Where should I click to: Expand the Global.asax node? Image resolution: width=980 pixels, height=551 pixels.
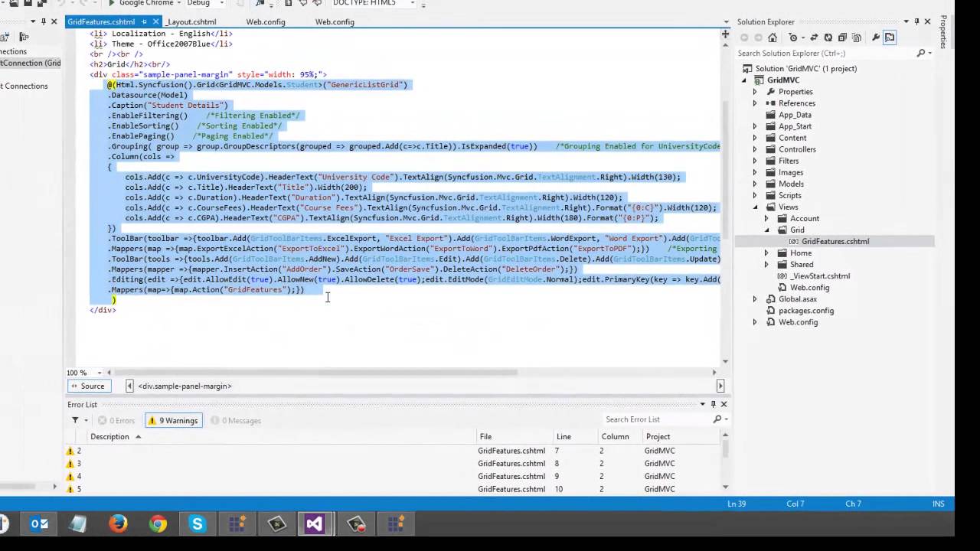click(x=755, y=299)
